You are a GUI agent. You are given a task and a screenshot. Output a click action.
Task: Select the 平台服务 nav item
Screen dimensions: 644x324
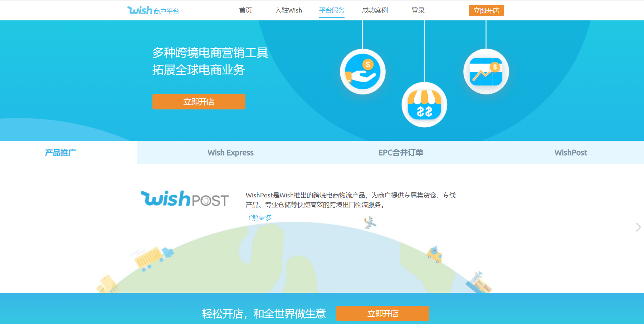[332, 10]
